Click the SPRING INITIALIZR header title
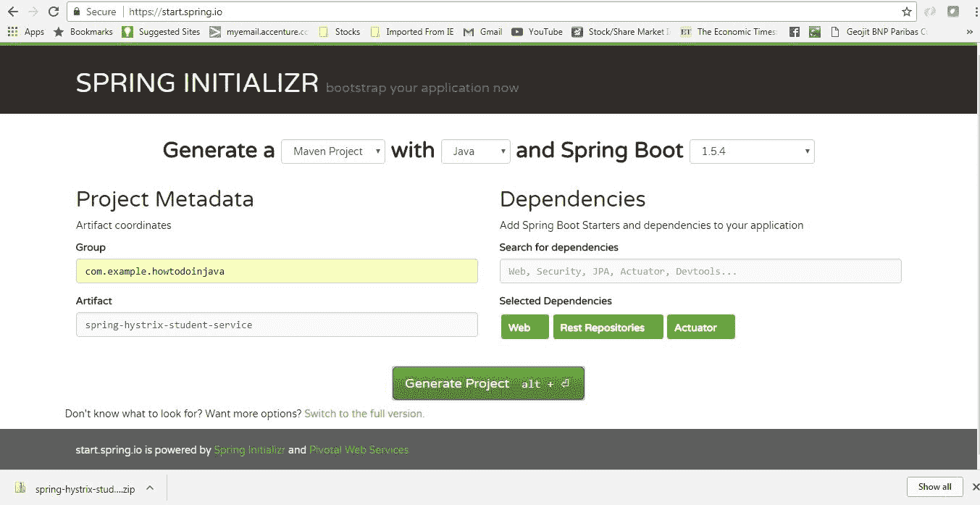The width and height of the screenshot is (980, 505). click(x=197, y=83)
